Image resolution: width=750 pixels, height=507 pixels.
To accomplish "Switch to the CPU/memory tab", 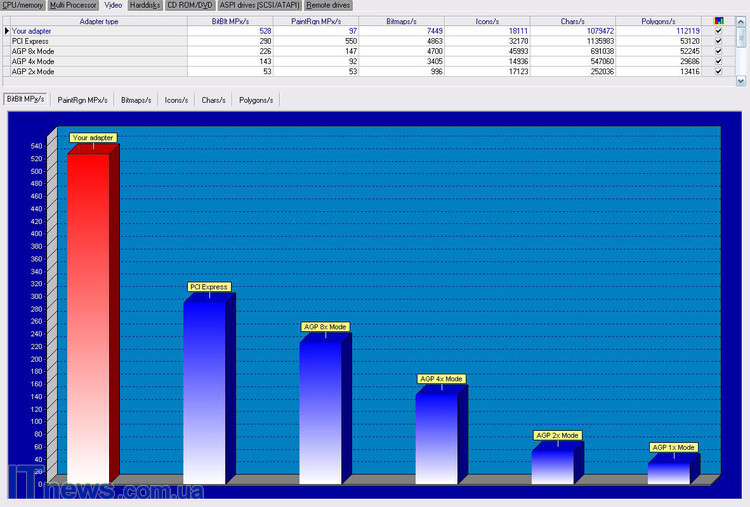I will point(23,5).
